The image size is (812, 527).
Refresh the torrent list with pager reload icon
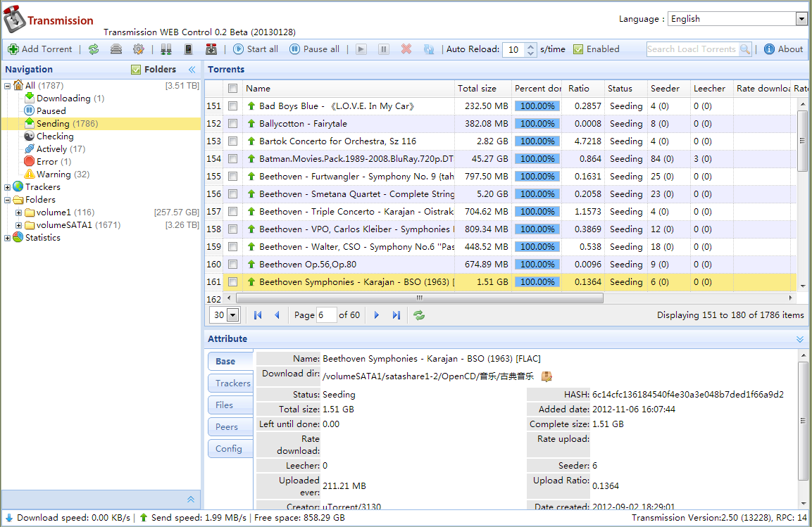pyautogui.click(x=419, y=315)
